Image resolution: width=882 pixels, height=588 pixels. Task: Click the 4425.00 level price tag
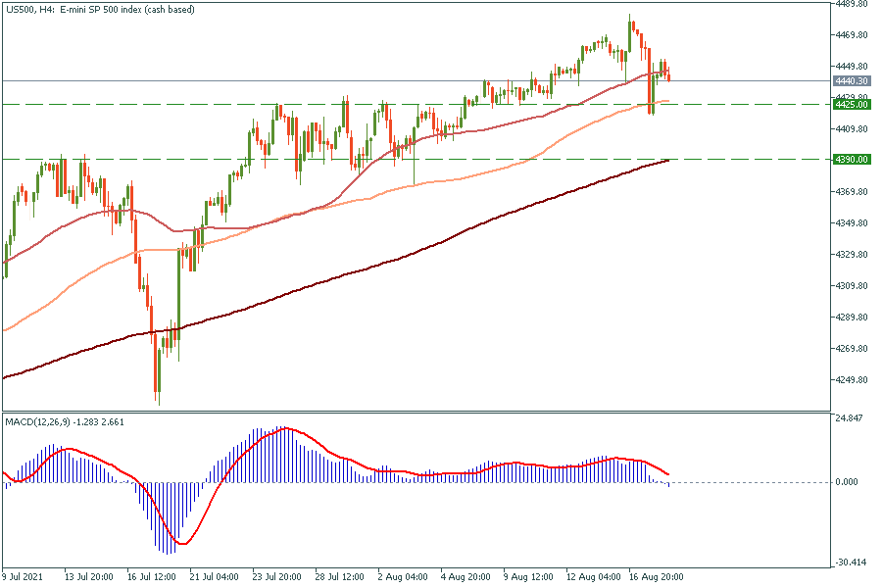(x=849, y=103)
